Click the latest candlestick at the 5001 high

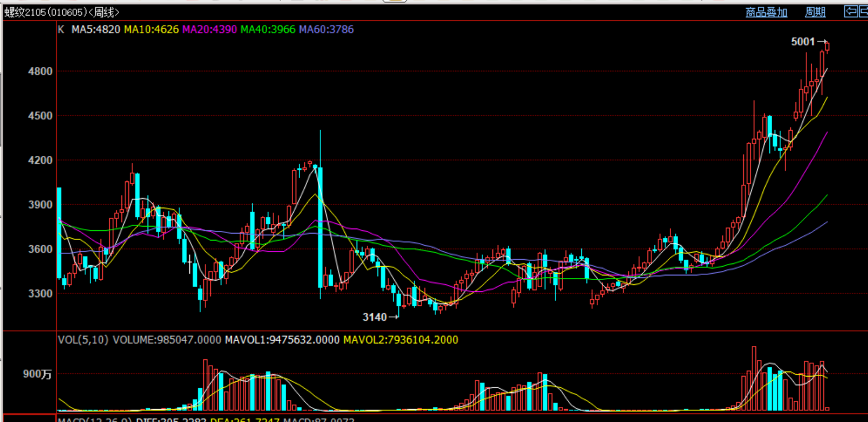coord(827,47)
